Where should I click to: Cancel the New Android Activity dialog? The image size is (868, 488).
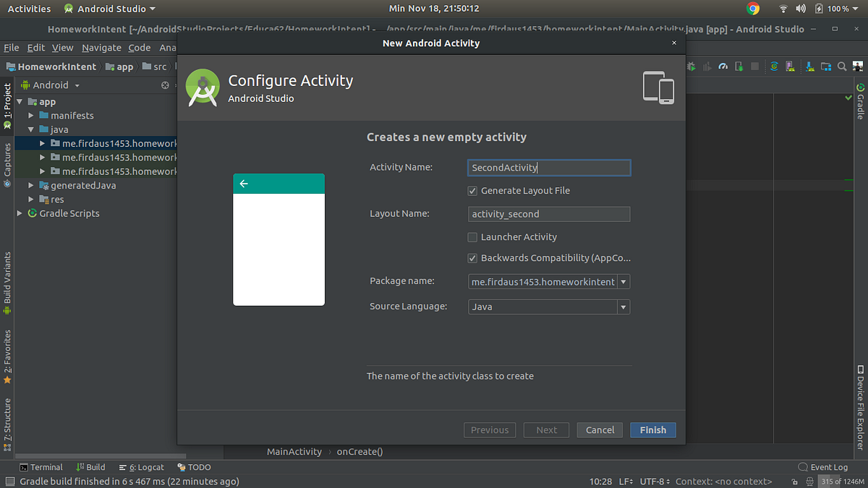tap(600, 429)
